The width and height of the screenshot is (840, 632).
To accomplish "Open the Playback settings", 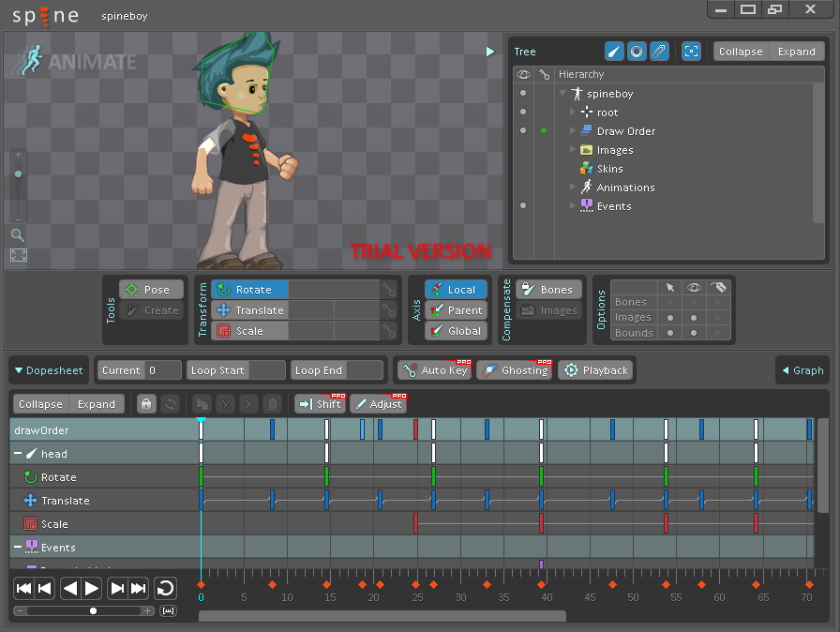I will click(595, 370).
